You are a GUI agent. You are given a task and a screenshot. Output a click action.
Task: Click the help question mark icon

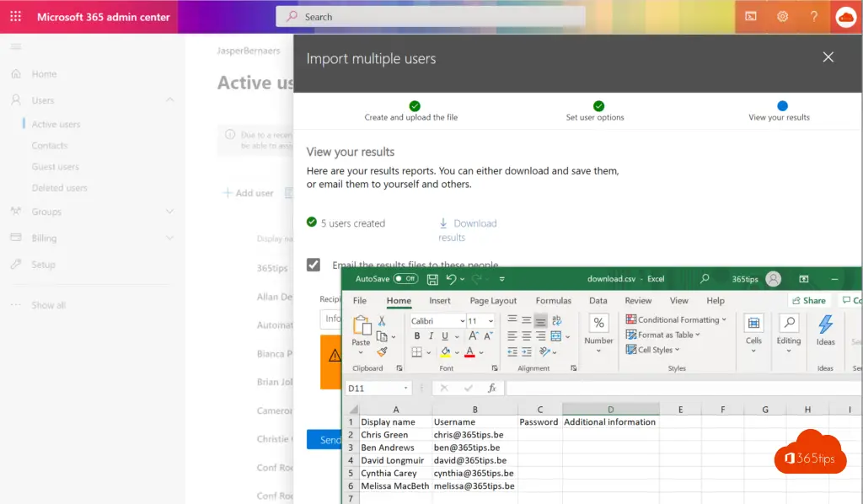tap(813, 17)
